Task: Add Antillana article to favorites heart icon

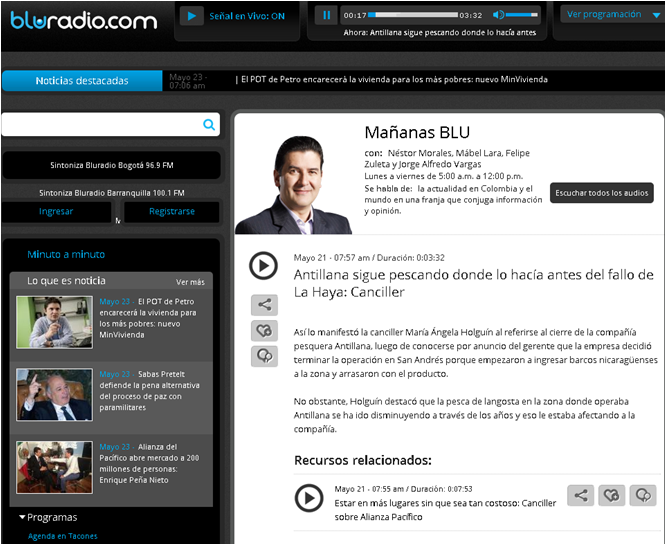Action: pyautogui.click(x=264, y=330)
